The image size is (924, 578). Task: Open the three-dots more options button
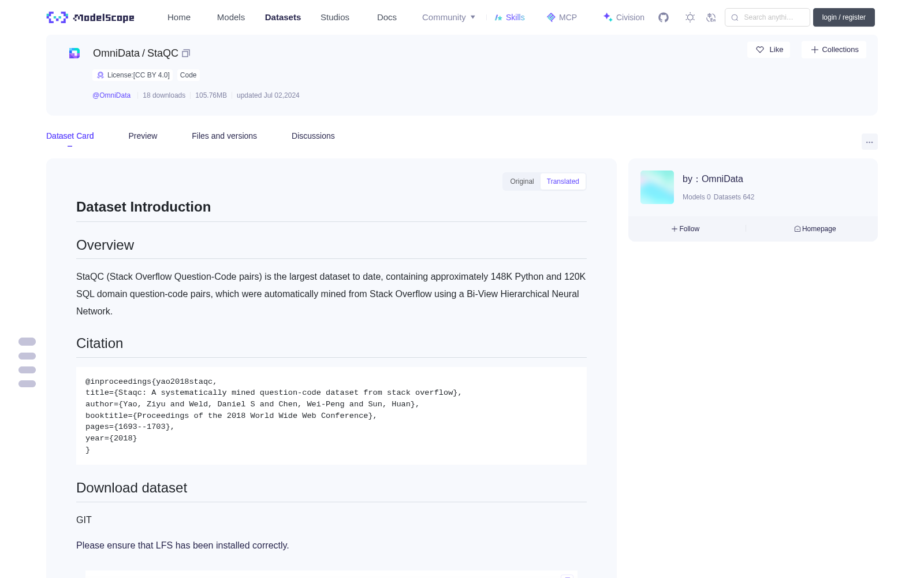[x=869, y=142]
